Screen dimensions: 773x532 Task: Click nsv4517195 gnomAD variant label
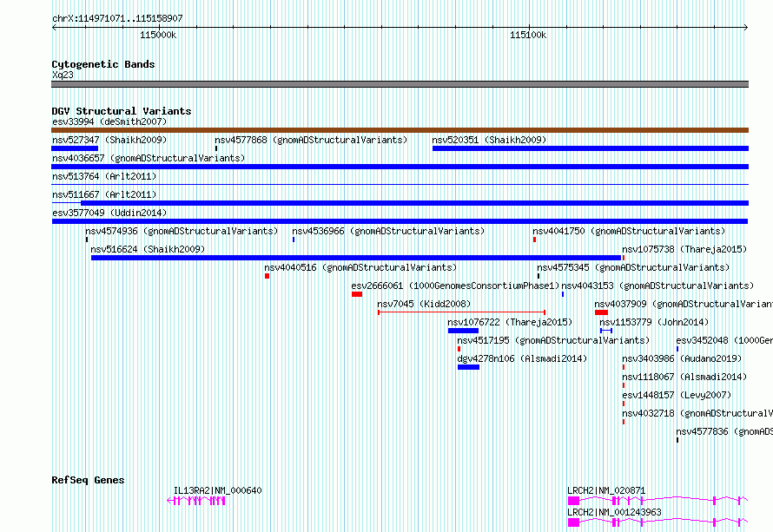point(553,340)
